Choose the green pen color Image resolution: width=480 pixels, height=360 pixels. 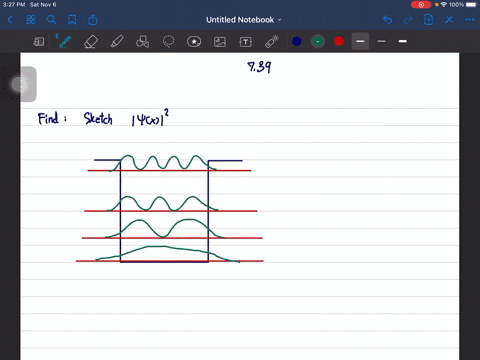(318, 41)
